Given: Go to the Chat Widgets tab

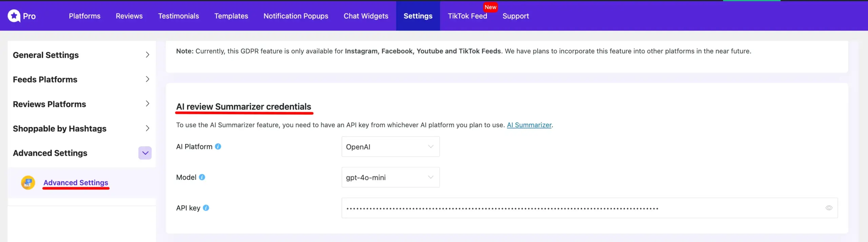Looking at the screenshot, I should [366, 16].
